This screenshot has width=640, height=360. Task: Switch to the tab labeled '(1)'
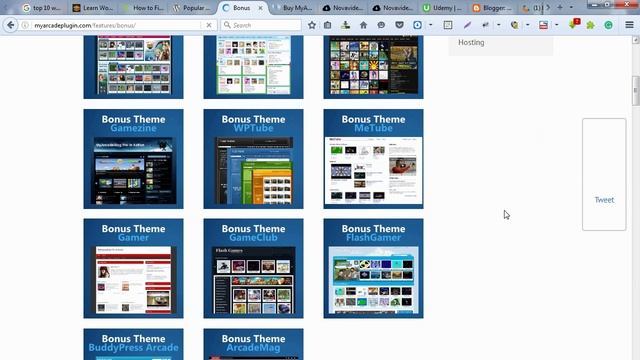click(x=531, y=8)
